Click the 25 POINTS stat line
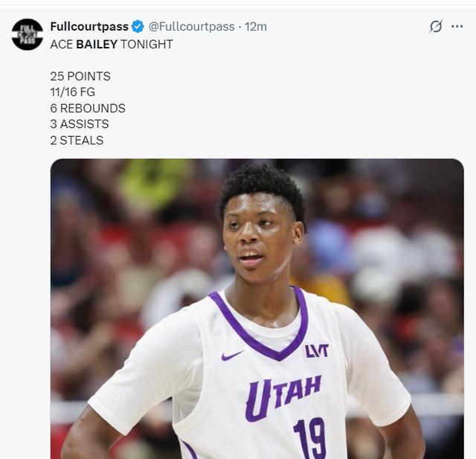This screenshot has width=476, height=459. click(80, 76)
